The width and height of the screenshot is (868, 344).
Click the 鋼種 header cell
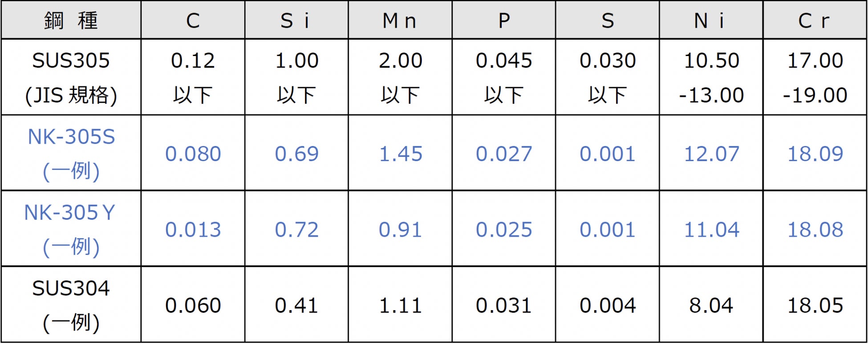(x=71, y=20)
